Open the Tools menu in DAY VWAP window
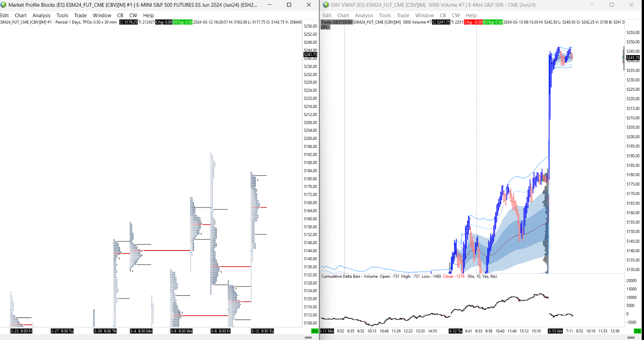The width and height of the screenshot is (644, 340). 385,16
